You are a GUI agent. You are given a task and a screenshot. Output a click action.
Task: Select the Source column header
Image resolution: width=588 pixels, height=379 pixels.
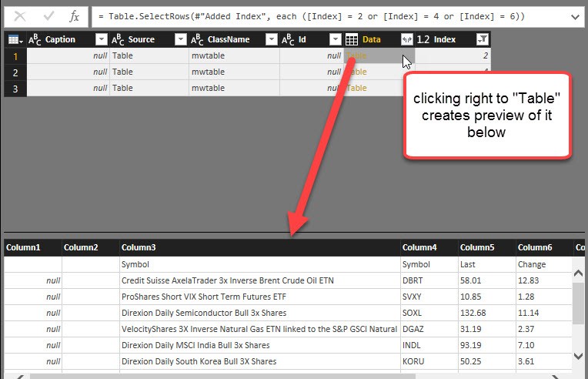click(142, 39)
